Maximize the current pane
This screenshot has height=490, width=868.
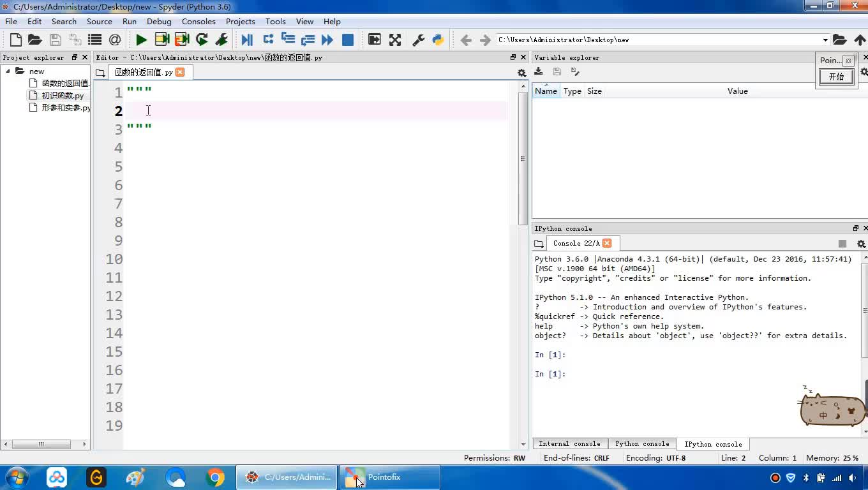(375, 40)
